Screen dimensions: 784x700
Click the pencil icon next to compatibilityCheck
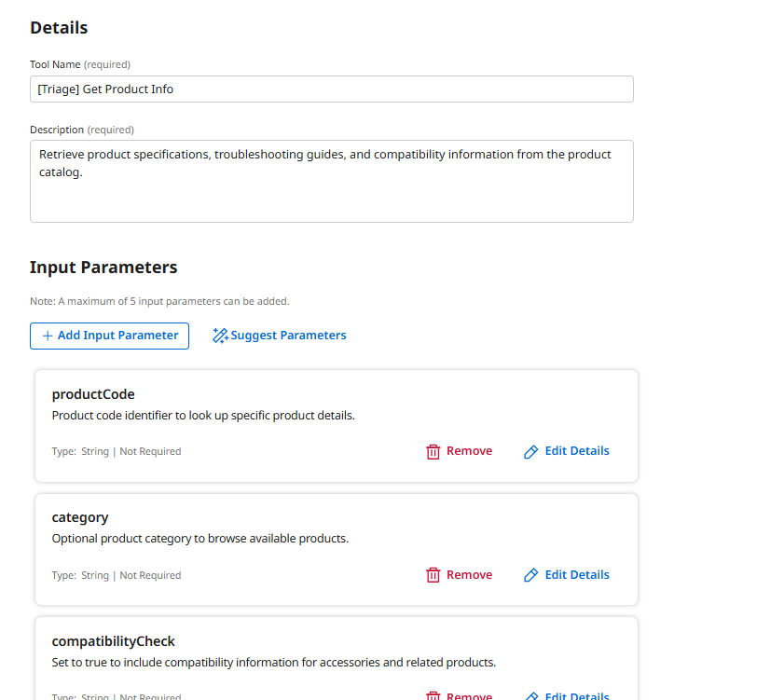[x=531, y=695]
